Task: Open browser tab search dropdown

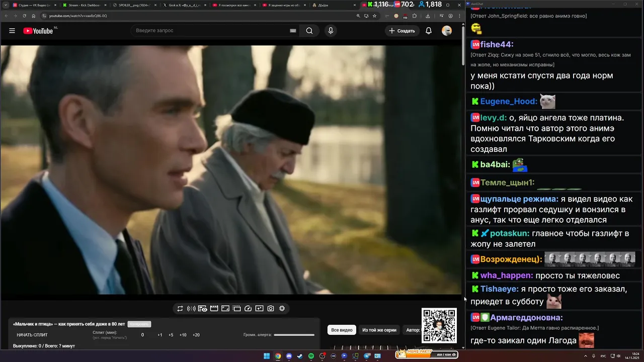Action: point(5,5)
